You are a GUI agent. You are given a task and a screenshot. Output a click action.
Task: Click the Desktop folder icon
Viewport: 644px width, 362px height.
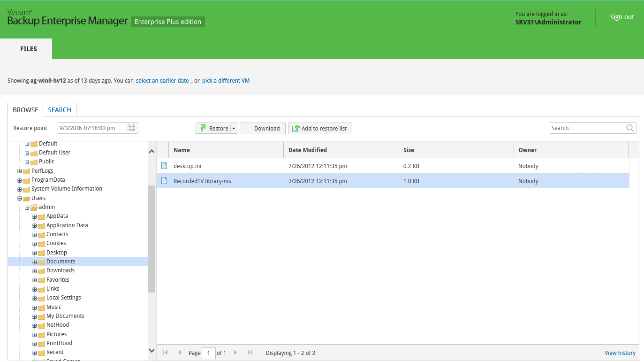(x=41, y=253)
